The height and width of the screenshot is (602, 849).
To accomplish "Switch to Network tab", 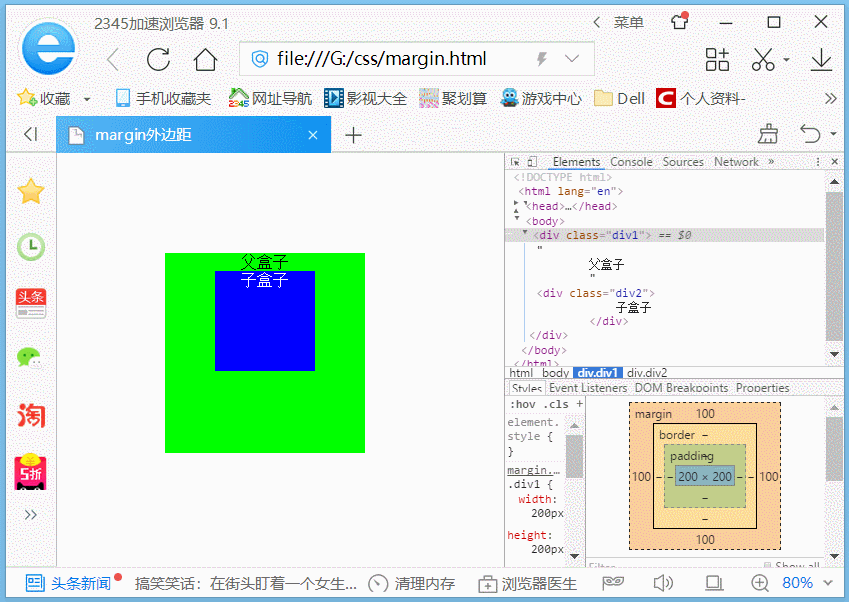I will pyautogui.click(x=736, y=162).
